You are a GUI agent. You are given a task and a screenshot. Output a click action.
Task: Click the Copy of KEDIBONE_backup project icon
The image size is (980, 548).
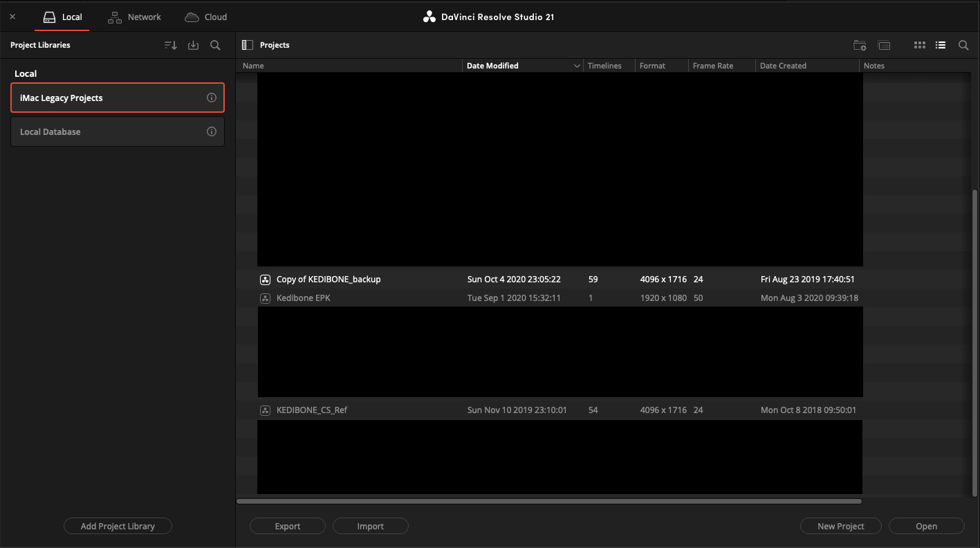point(265,280)
